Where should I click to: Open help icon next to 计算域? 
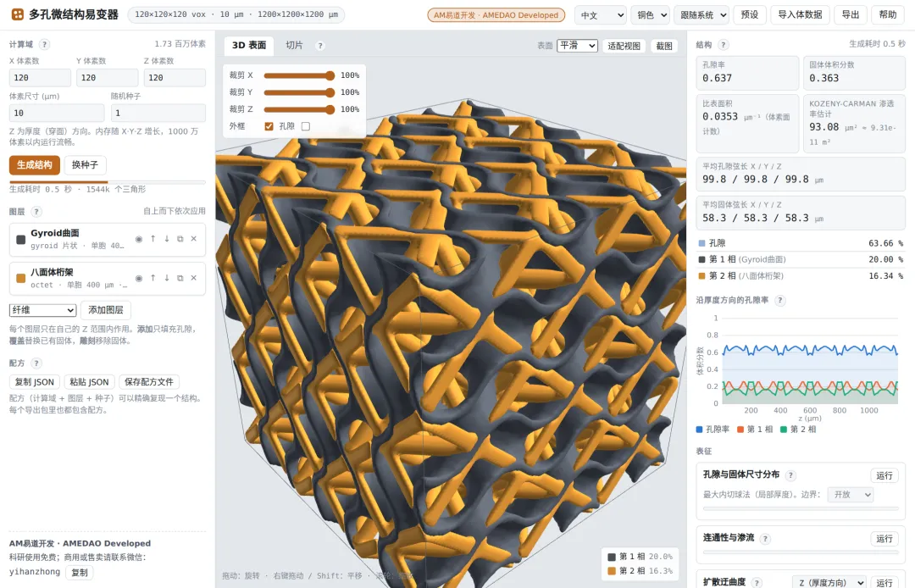click(x=44, y=44)
